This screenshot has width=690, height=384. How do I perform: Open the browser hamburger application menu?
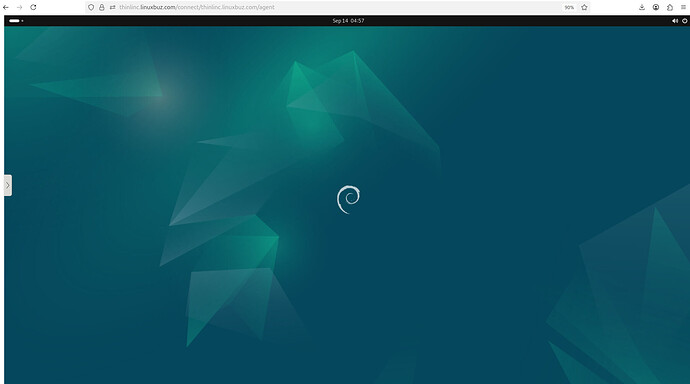coord(683,7)
